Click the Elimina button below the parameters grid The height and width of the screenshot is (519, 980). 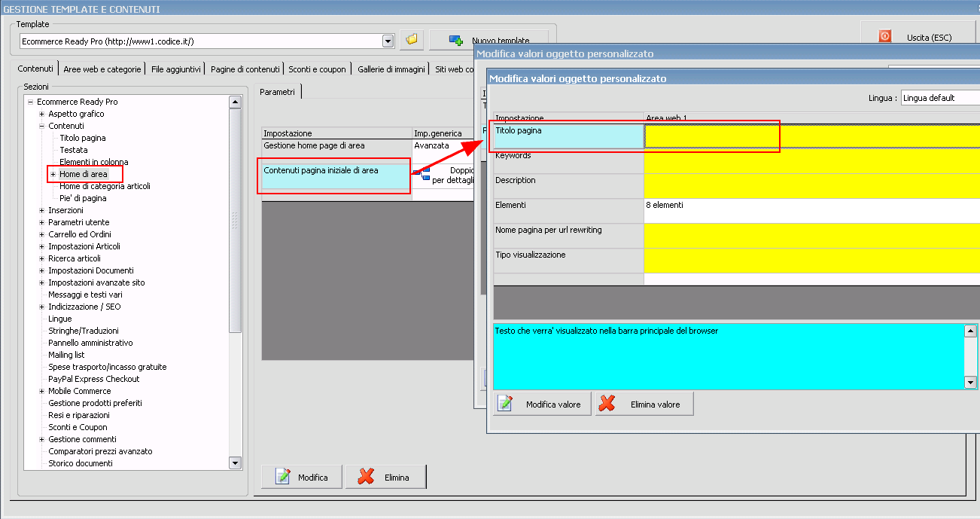click(386, 477)
